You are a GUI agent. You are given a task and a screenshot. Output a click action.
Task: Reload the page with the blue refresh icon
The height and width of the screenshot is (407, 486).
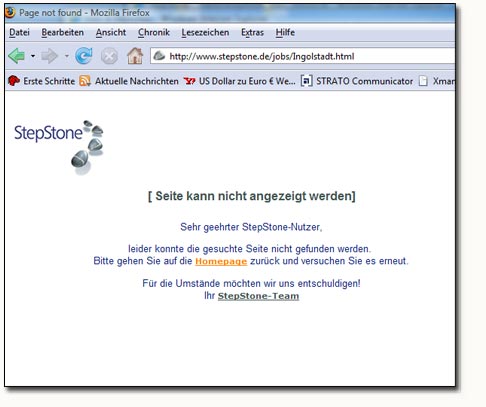point(83,56)
